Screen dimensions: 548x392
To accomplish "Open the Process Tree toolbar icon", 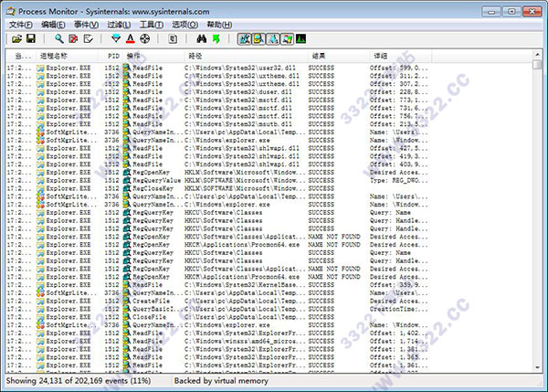I will pos(173,38).
